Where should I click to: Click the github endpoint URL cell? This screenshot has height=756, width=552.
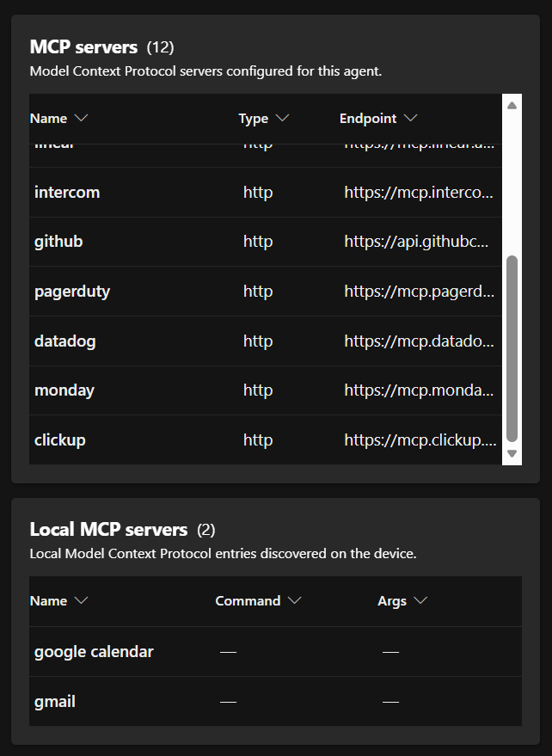[x=416, y=242]
